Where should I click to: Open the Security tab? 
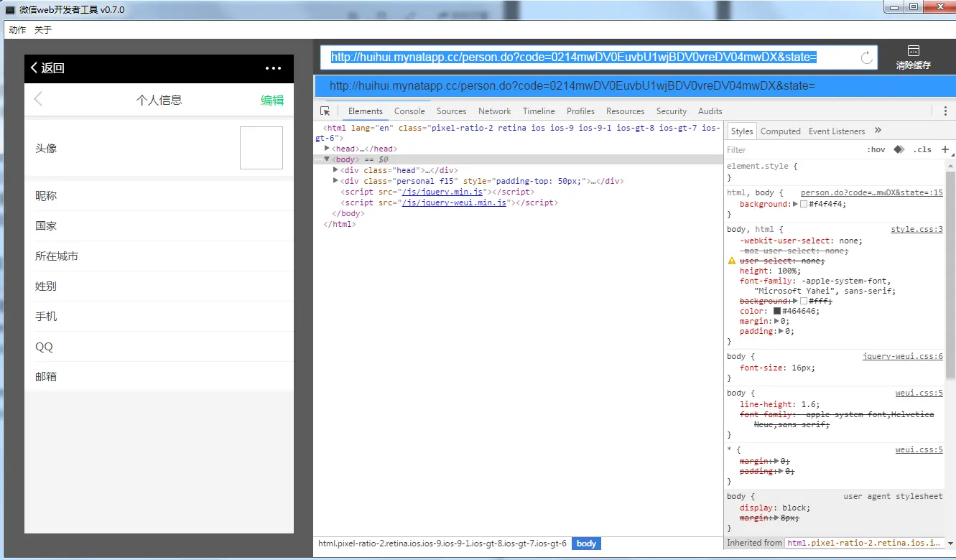pos(672,111)
